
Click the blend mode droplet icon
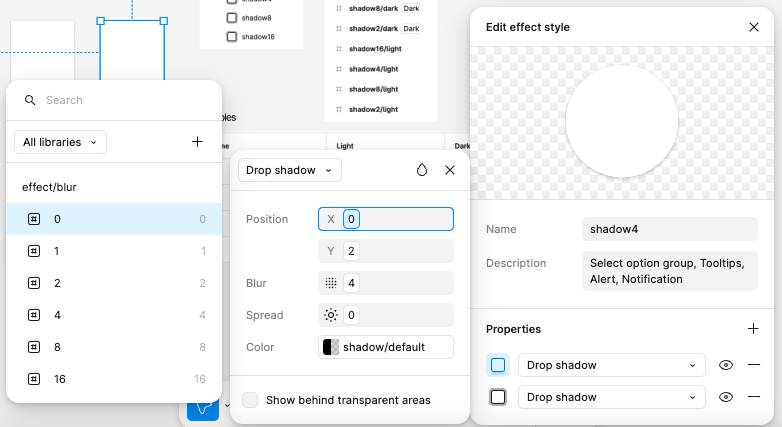tap(422, 170)
